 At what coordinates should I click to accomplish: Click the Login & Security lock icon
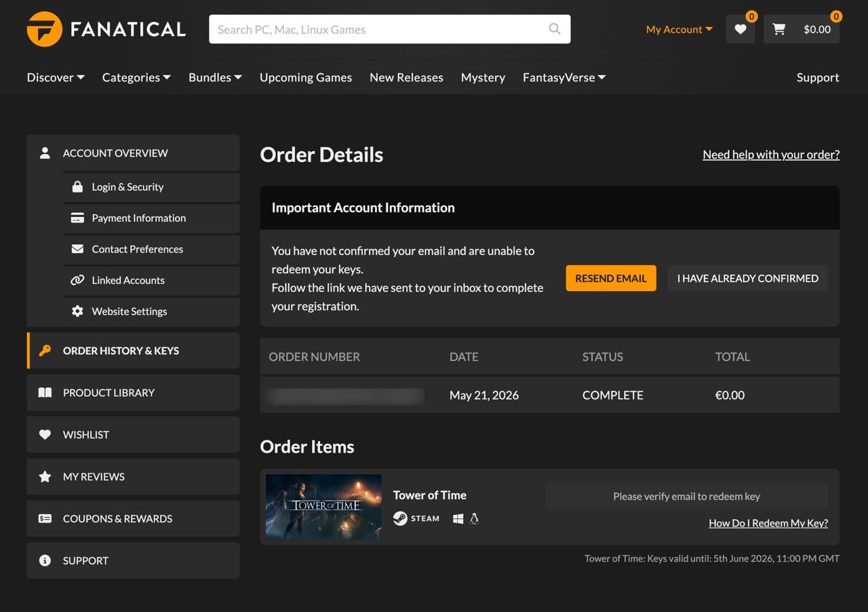(77, 187)
